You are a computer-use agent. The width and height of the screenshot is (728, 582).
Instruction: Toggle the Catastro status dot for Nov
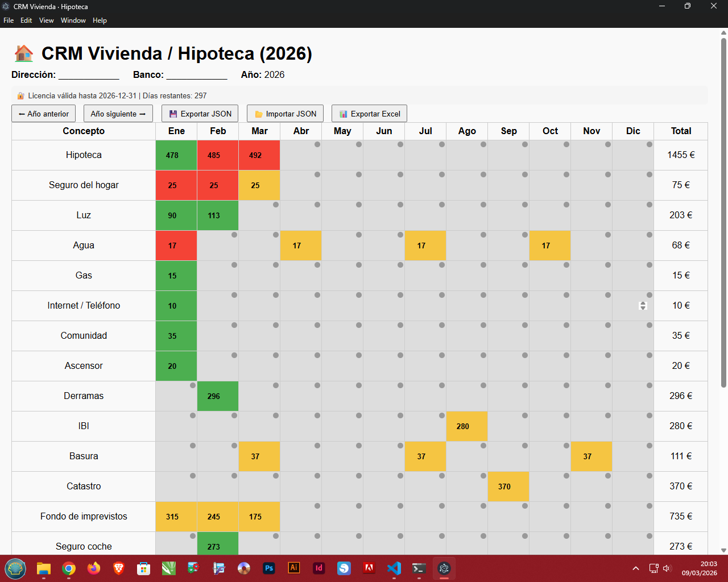click(x=607, y=476)
